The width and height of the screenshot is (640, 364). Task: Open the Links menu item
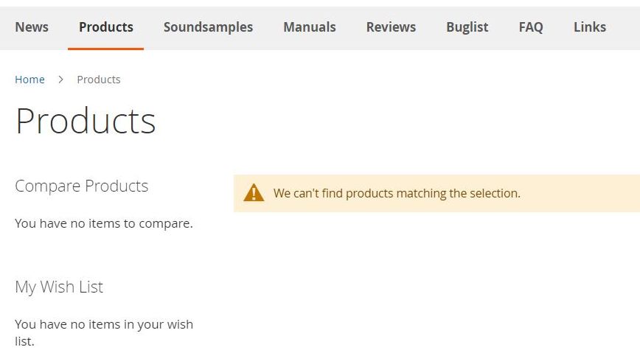589,27
